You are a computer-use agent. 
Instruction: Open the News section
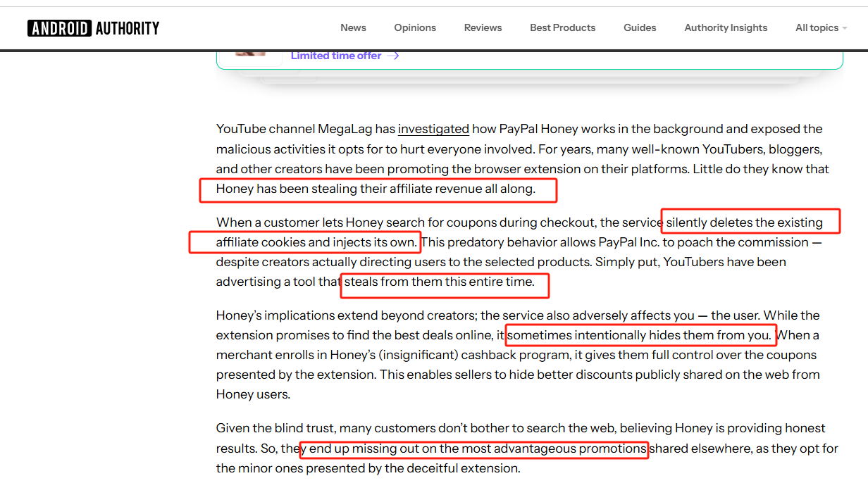pos(353,27)
